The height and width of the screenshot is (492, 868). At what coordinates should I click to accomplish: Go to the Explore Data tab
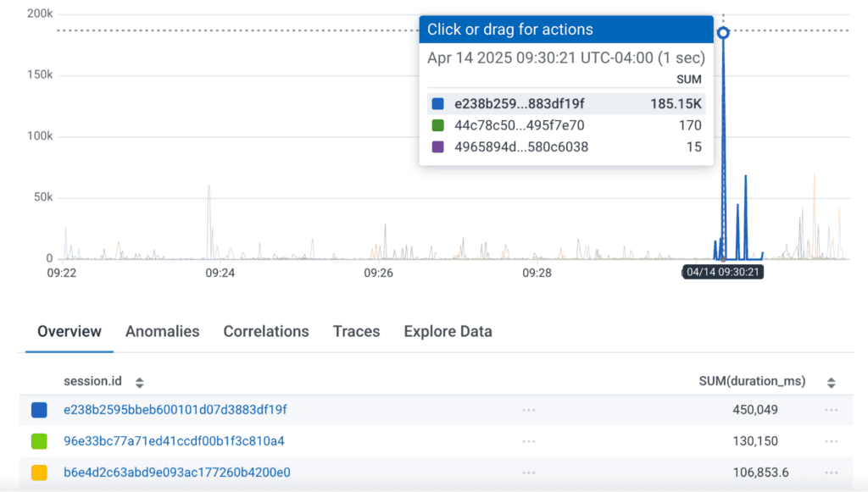click(448, 332)
